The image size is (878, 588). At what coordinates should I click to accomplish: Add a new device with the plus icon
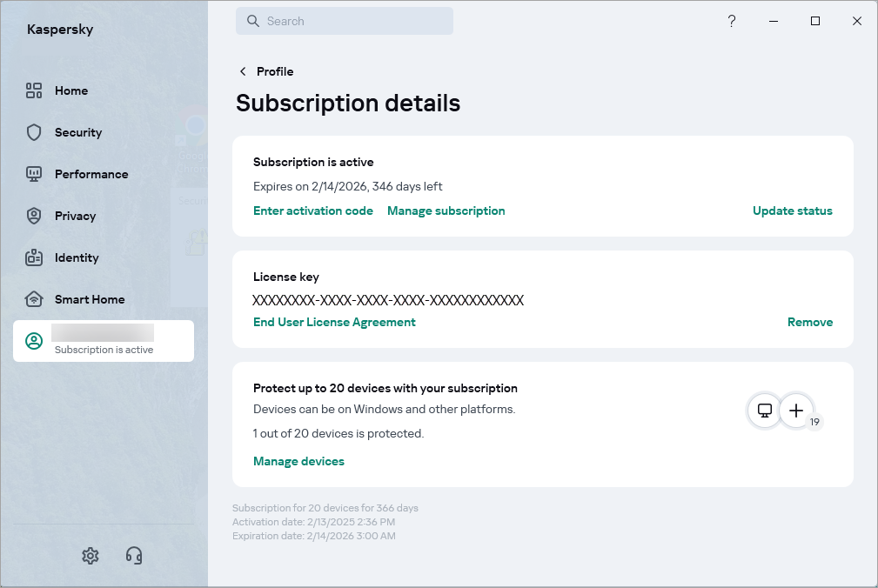pos(796,411)
